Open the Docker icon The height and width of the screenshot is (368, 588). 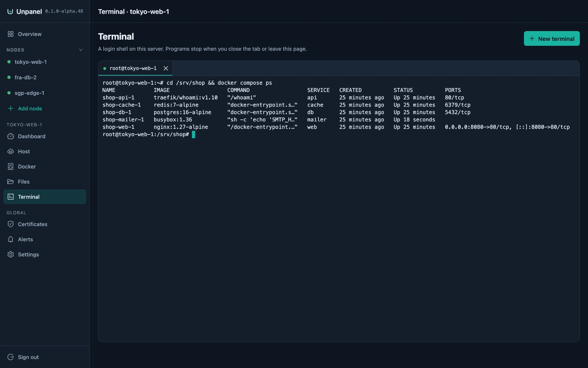[x=10, y=166]
